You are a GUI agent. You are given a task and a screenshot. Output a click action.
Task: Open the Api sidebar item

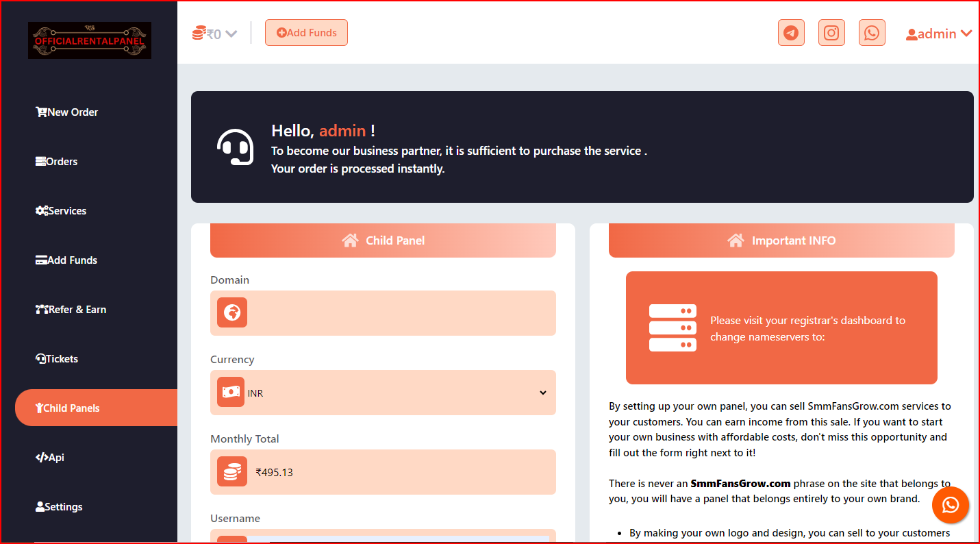point(50,458)
